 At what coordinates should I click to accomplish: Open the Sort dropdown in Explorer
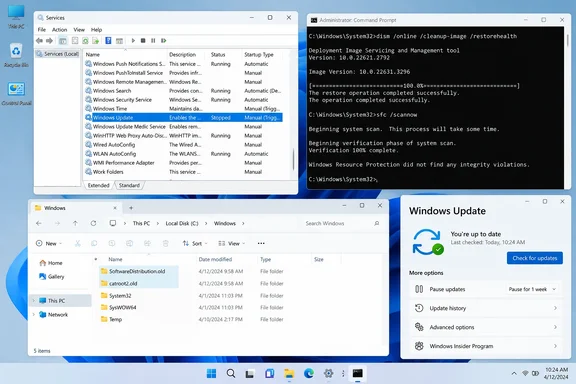click(195, 243)
